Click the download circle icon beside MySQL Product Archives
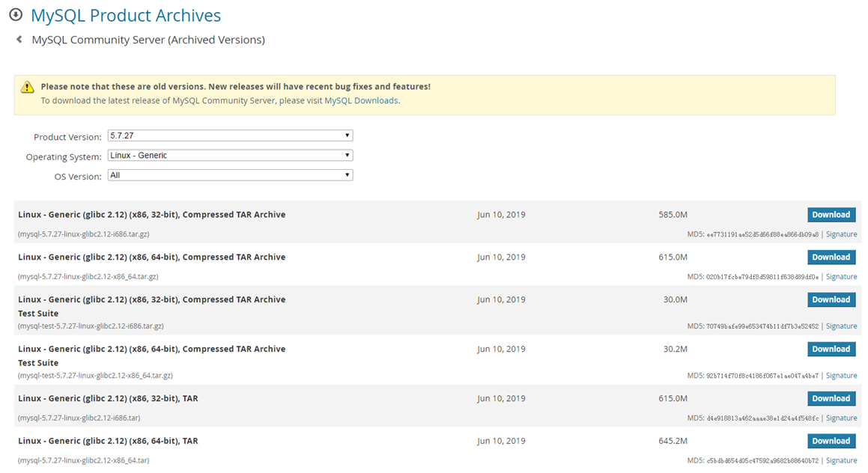The height and width of the screenshot is (473, 868). click(x=16, y=15)
